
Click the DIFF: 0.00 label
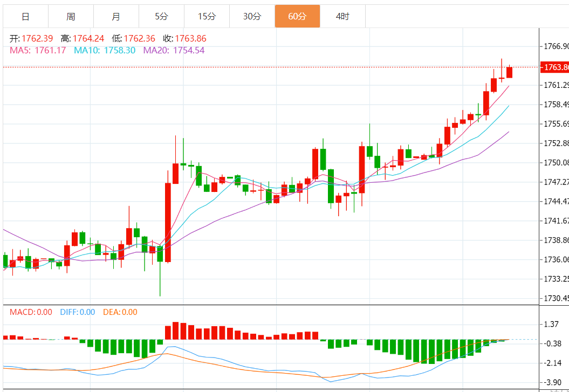click(78, 312)
